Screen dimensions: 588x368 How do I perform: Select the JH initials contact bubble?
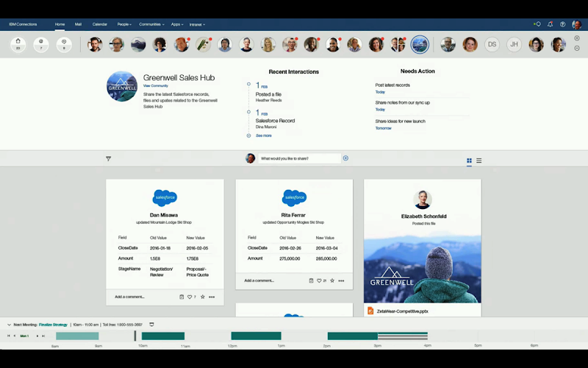[x=514, y=44]
